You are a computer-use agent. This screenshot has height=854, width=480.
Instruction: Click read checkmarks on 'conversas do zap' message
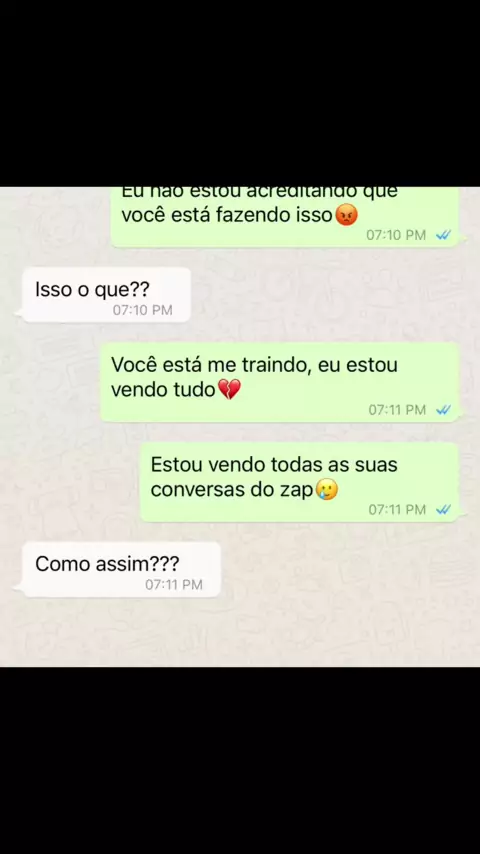(443, 510)
